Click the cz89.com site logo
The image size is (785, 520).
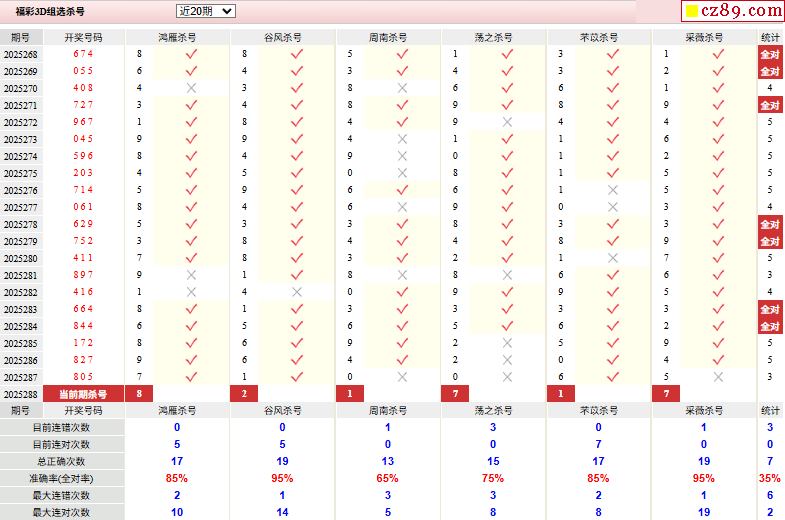click(733, 11)
